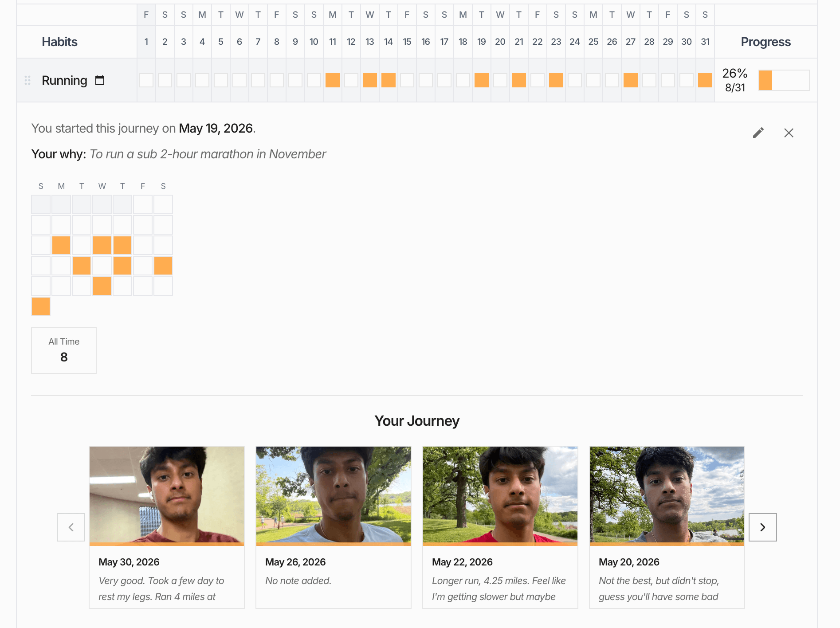Click the Running habit name
This screenshot has height=628, width=840.
click(x=64, y=80)
